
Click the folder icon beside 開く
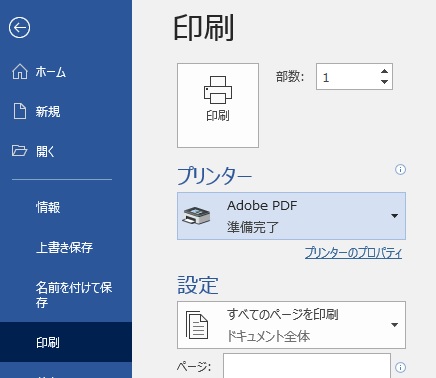click(x=19, y=151)
